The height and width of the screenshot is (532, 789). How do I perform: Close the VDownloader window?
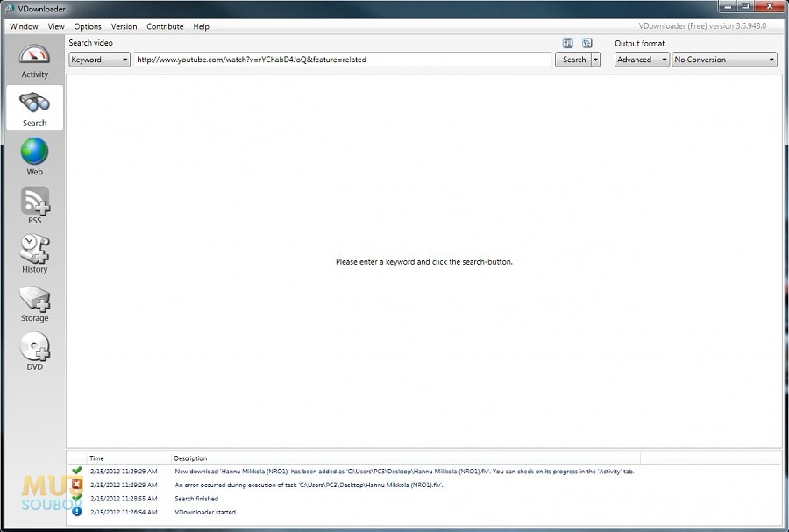coord(770,6)
